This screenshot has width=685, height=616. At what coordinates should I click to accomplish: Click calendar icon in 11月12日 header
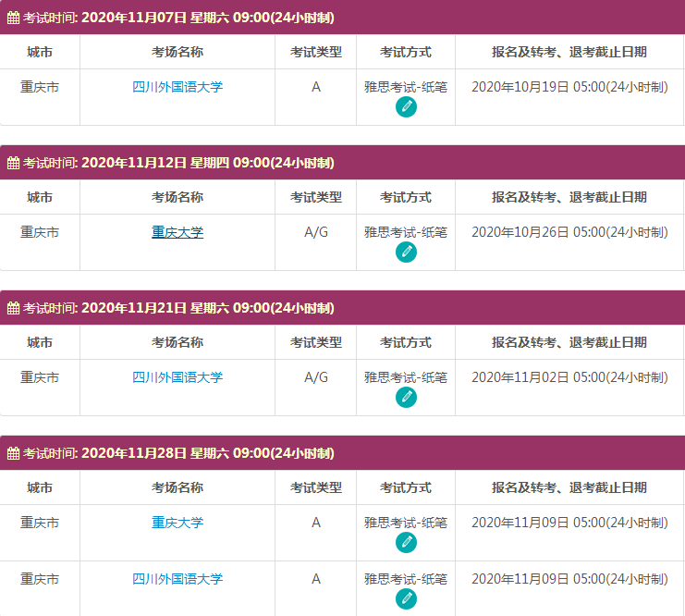(13, 163)
